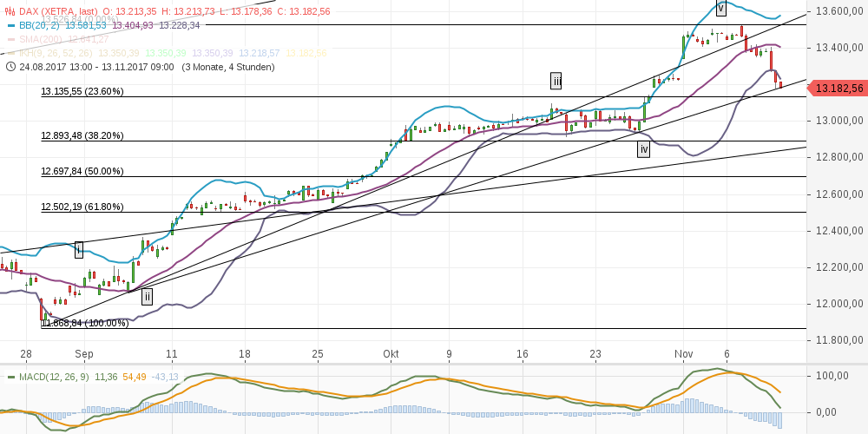Viewport: 868px width, 434px height.
Task: Click the current price tag 13.182,56
Action: tap(838, 88)
